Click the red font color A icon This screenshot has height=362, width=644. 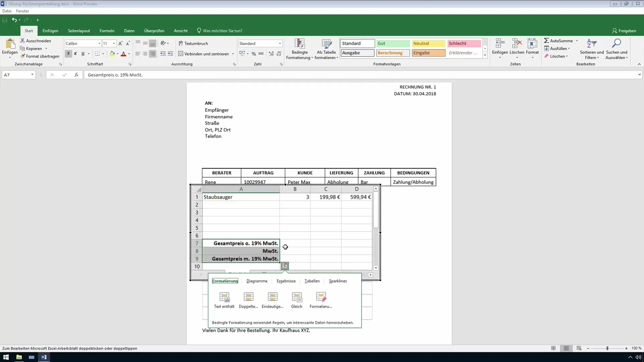[x=123, y=54]
